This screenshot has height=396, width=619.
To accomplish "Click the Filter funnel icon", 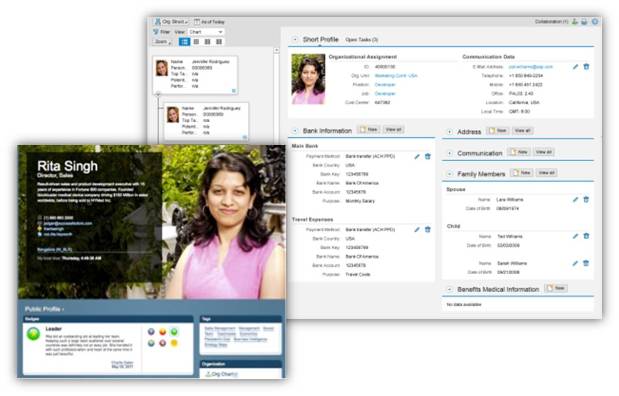I will [156, 32].
